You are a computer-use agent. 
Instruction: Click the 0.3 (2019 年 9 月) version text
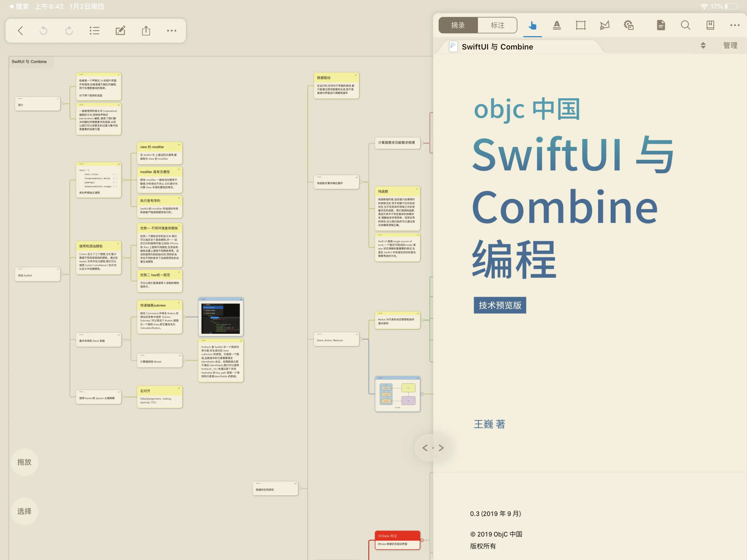(x=495, y=514)
